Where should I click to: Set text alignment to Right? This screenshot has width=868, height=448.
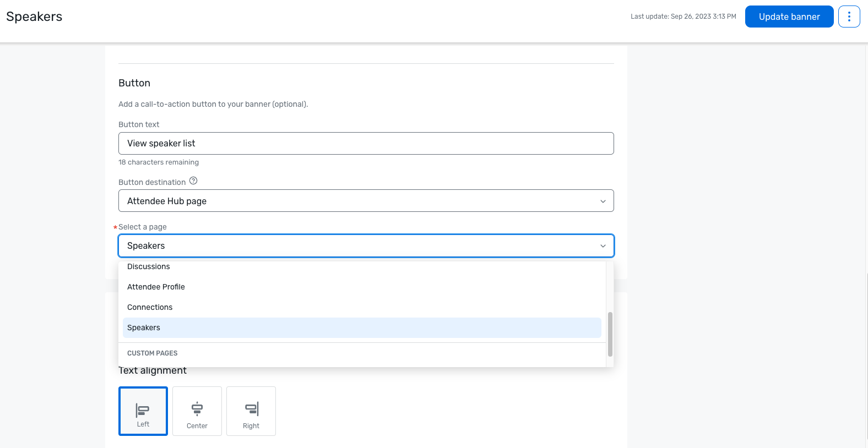coord(251,411)
